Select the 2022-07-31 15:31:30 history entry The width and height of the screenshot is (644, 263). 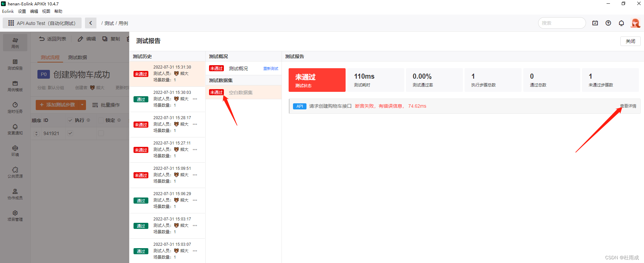pyautogui.click(x=167, y=74)
